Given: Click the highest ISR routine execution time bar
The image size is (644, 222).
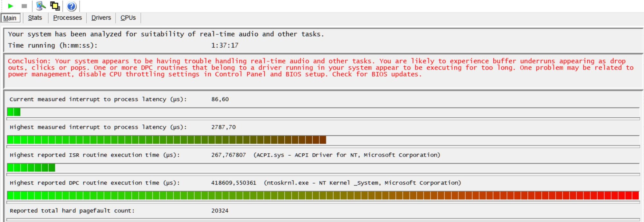Looking at the screenshot, I should pyautogui.click(x=323, y=168).
